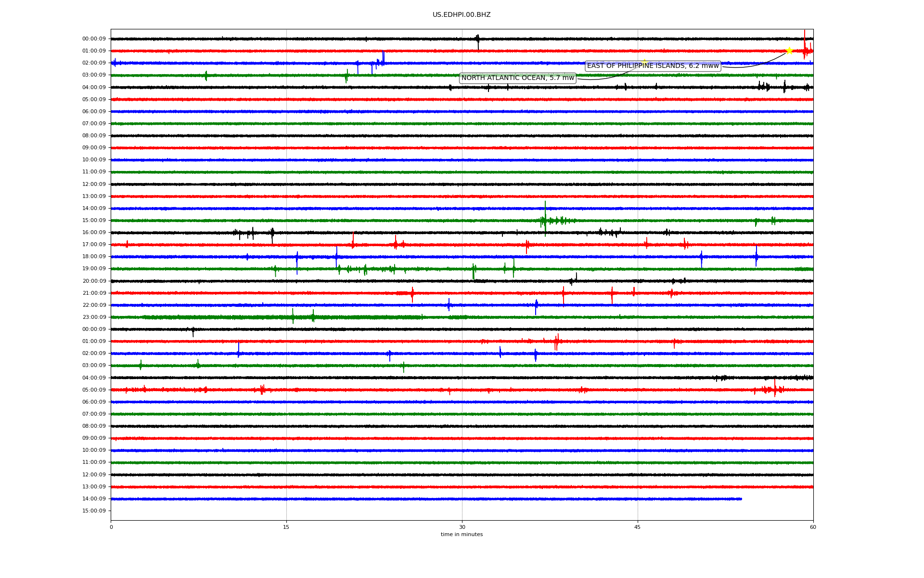Click the x-axis tick label 0
The width and height of the screenshot is (924, 578).
(x=111, y=527)
